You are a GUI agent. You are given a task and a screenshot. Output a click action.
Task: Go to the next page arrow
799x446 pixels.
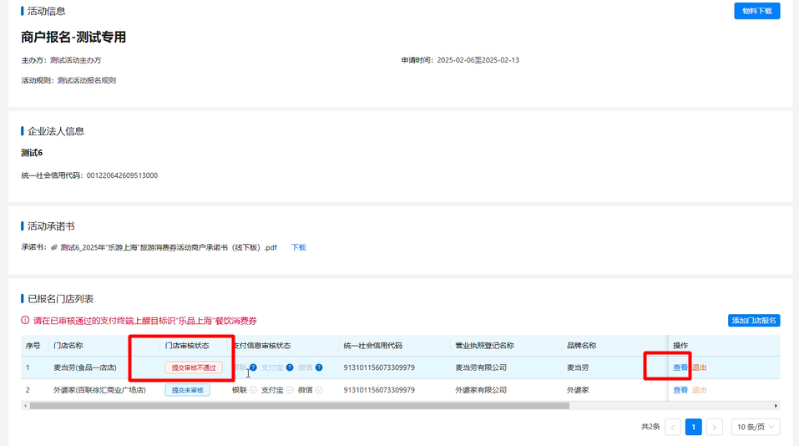[714, 427]
